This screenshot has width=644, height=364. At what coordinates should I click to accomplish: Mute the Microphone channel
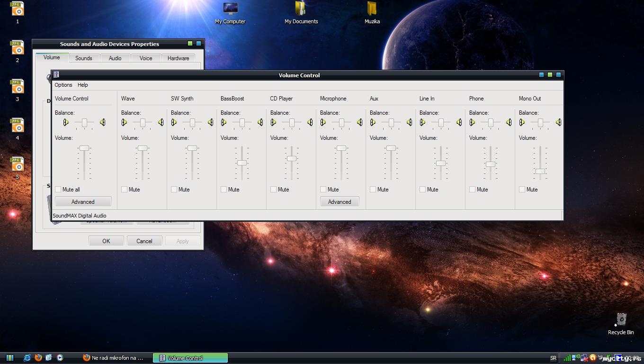pyautogui.click(x=323, y=190)
